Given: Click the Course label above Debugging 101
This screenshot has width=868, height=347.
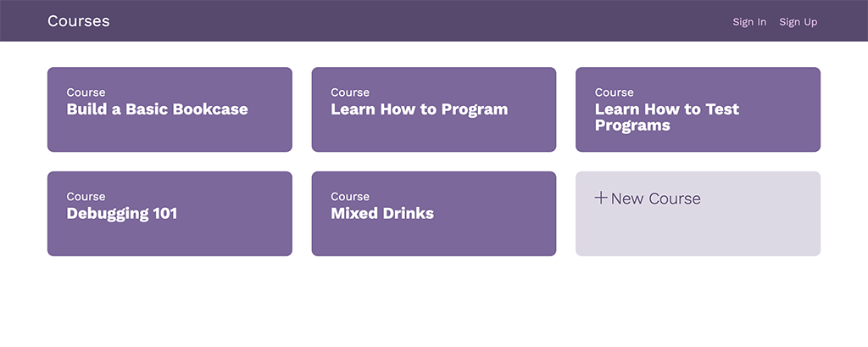Looking at the screenshot, I should tap(86, 197).
